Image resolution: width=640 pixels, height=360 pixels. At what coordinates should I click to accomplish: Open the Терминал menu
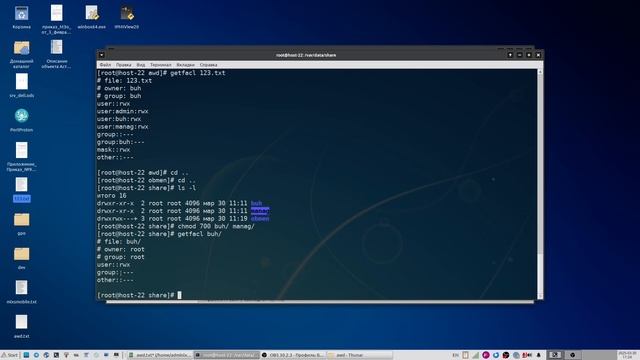pos(160,65)
